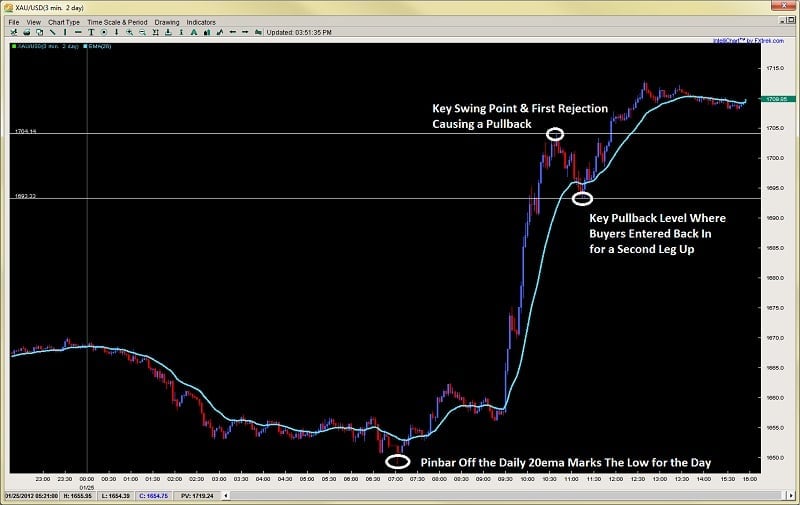This screenshot has width=800, height=505.
Task: Select the horizontal line drawing tool
Action: point(78,32)
